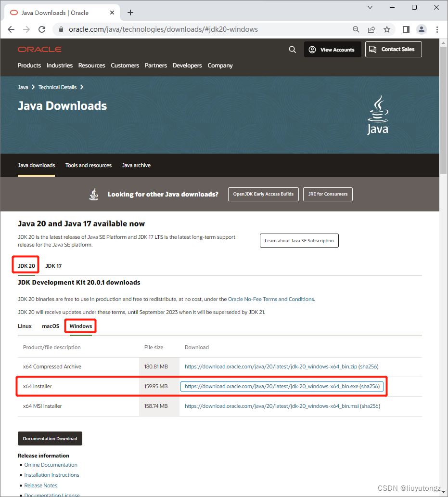Download the windows-x64_bin.msi installer link

[x=272, y=406]
